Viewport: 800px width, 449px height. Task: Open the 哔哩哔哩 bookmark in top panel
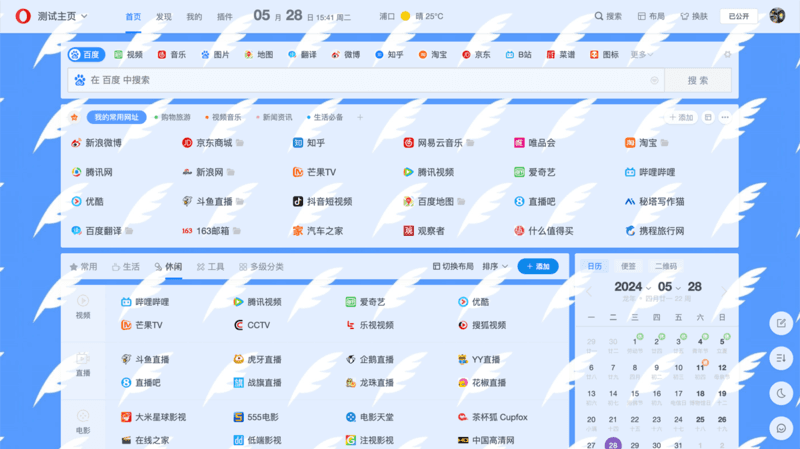650,172
